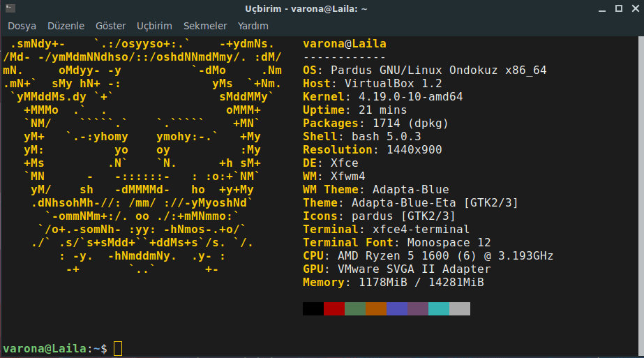Viewport: 644px width, 358px height.
Task: Click the WM Theme line Adapta-Blue
Action: [376, 190]
